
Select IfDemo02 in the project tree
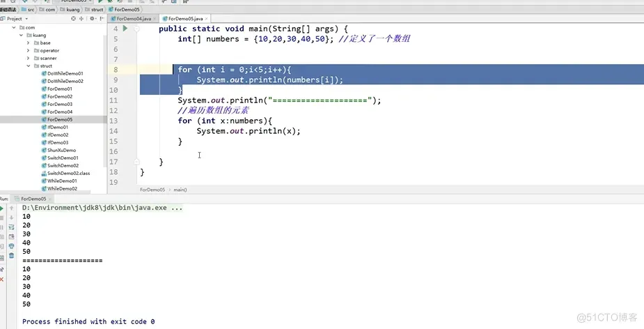(x=55, y=135)
